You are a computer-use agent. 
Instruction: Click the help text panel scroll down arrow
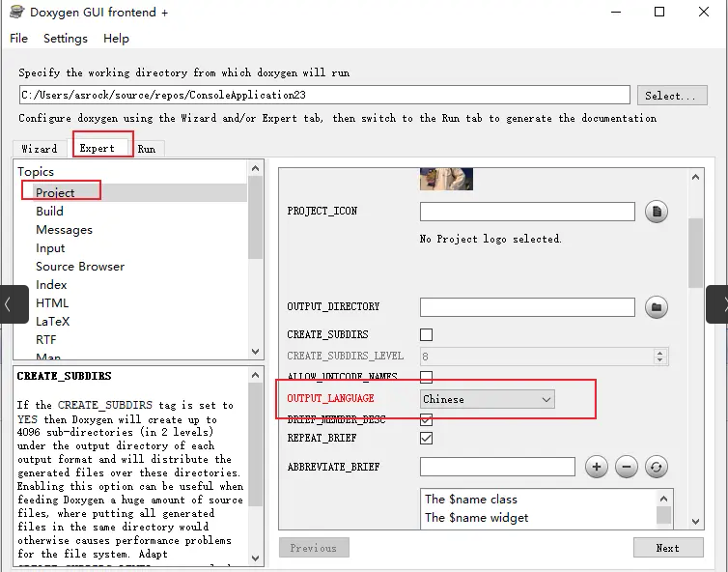tap(255, 558)
